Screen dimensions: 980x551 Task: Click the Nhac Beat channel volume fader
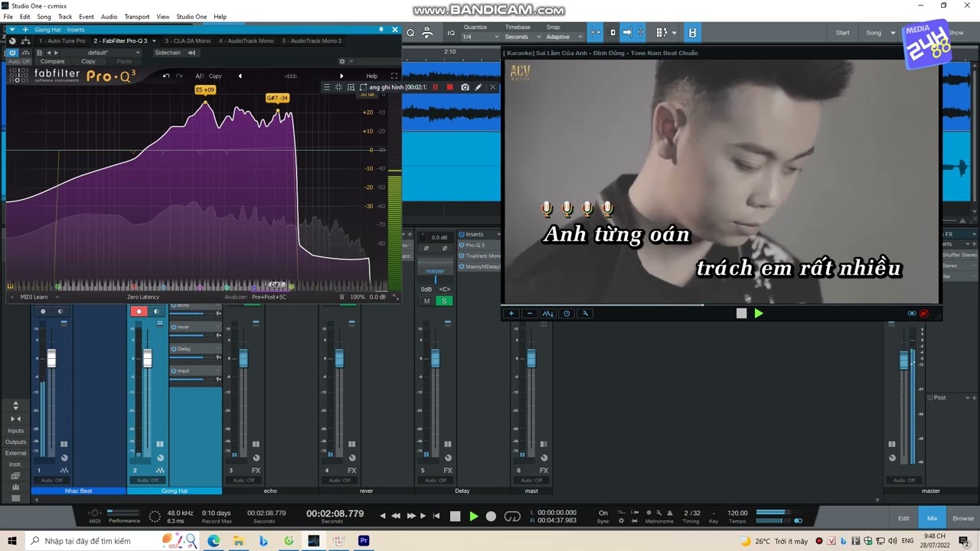[x=51, y=358]
